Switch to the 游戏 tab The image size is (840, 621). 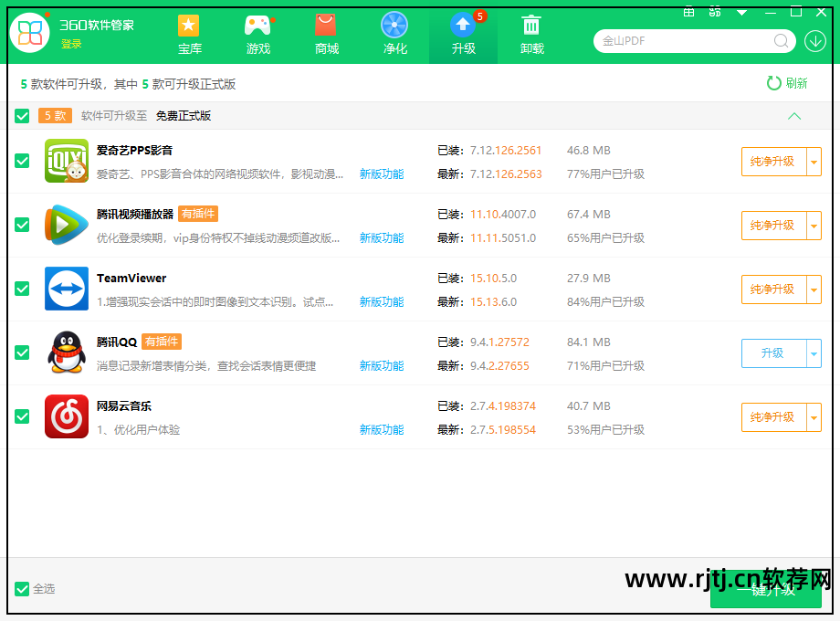pyautogui.click(x=258, y=35)
